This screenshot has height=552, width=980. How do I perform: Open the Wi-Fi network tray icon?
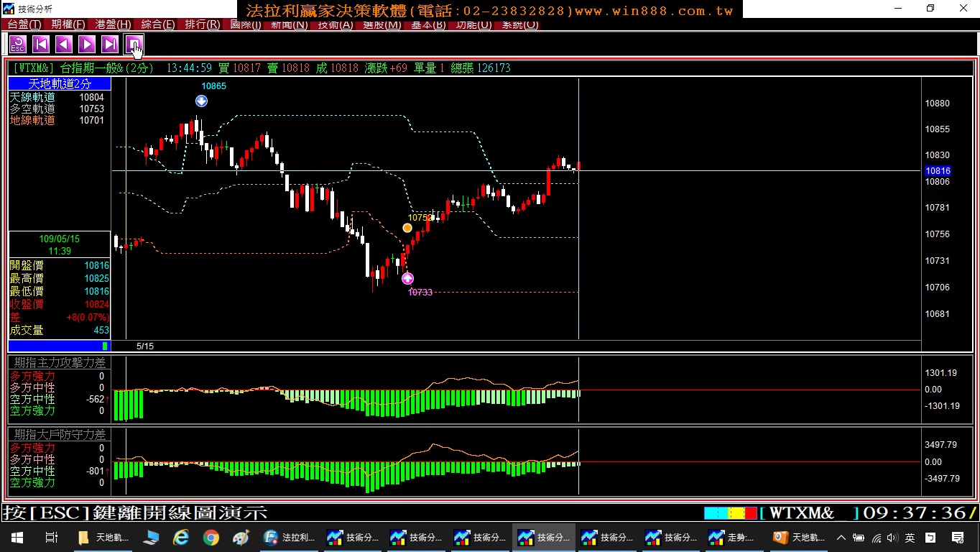[876, 538]
